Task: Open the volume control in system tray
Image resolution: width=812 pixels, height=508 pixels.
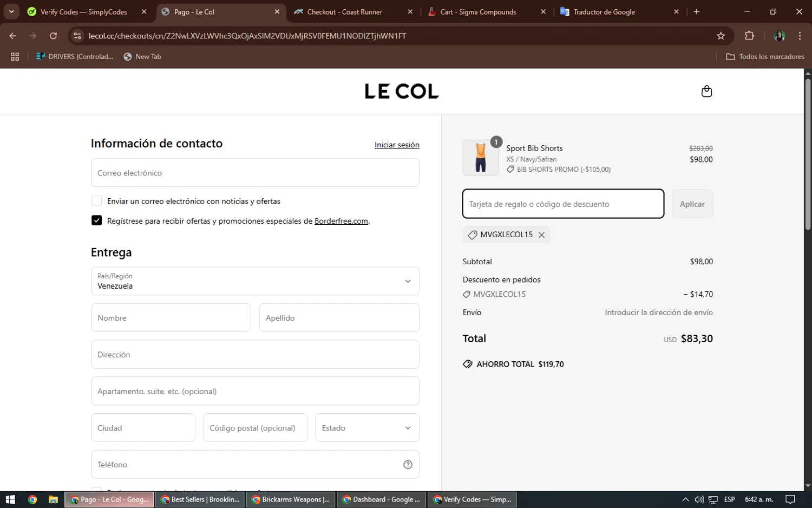Action: tap(699, 499)
